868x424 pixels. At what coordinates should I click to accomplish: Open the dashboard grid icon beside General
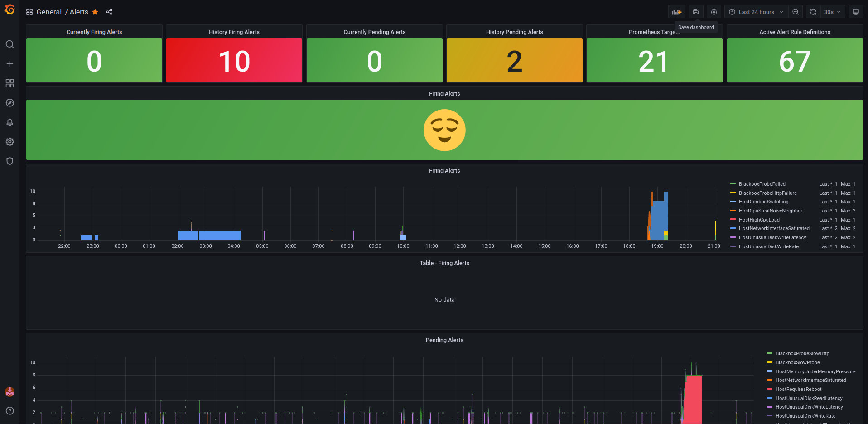coord(29,12)
